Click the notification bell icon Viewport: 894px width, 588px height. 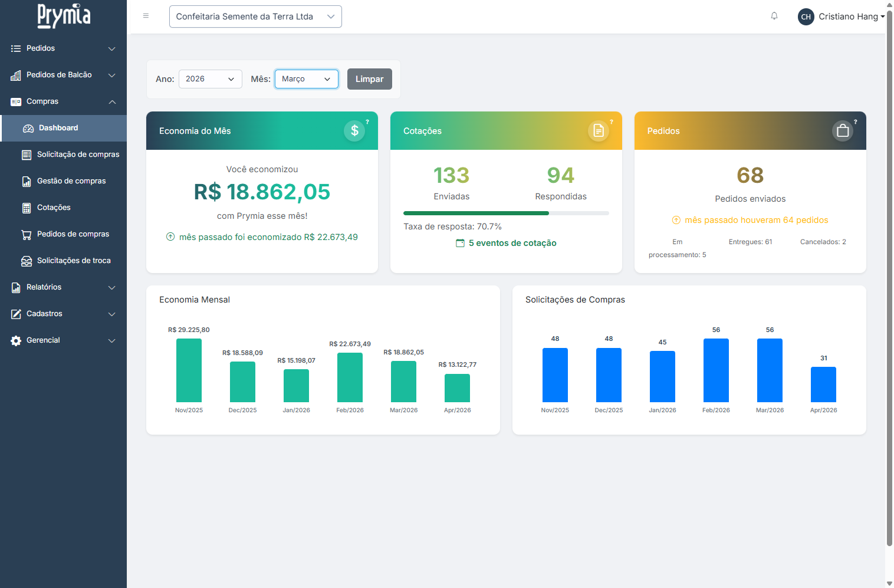(x=774, y=16)
